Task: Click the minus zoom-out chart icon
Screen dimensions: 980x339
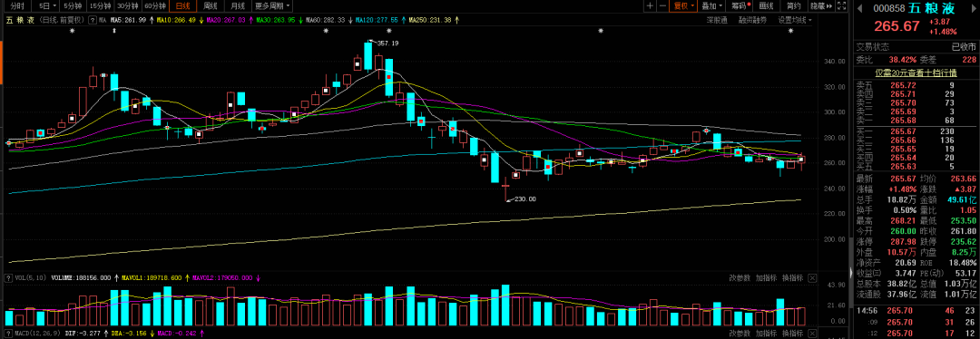Action: click(661, 6)
